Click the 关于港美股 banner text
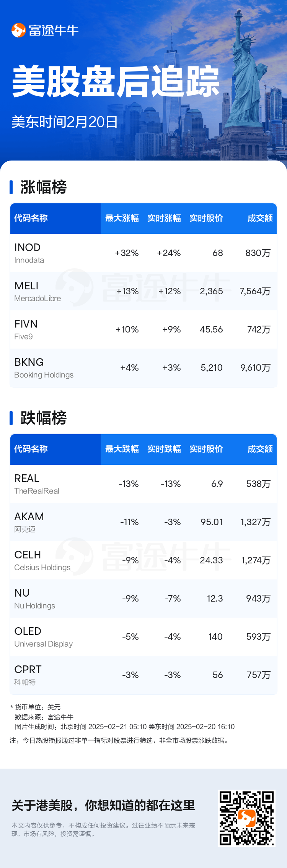Screen dimensions: 287x868 pyautogui.click(x=103, y=805)
